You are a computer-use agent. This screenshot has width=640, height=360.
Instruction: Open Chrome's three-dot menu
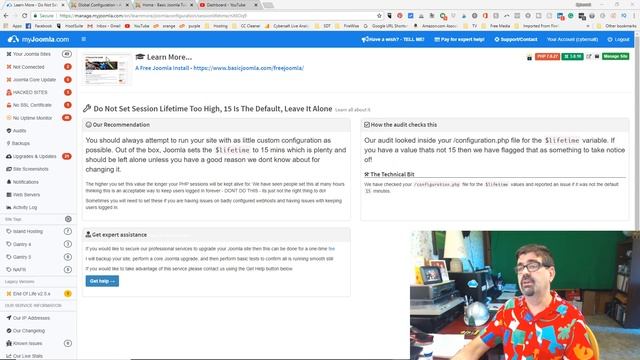[x=635, y=16]
